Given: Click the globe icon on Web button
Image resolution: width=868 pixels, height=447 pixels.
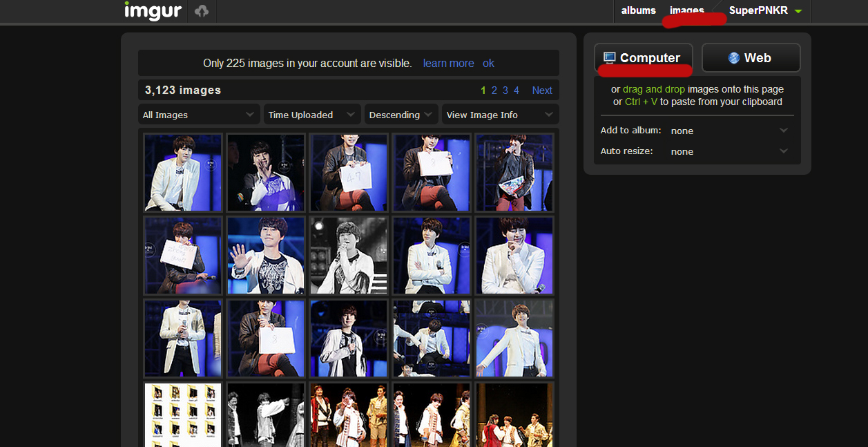Looking at the screenshot, I should tap(734, 58).
